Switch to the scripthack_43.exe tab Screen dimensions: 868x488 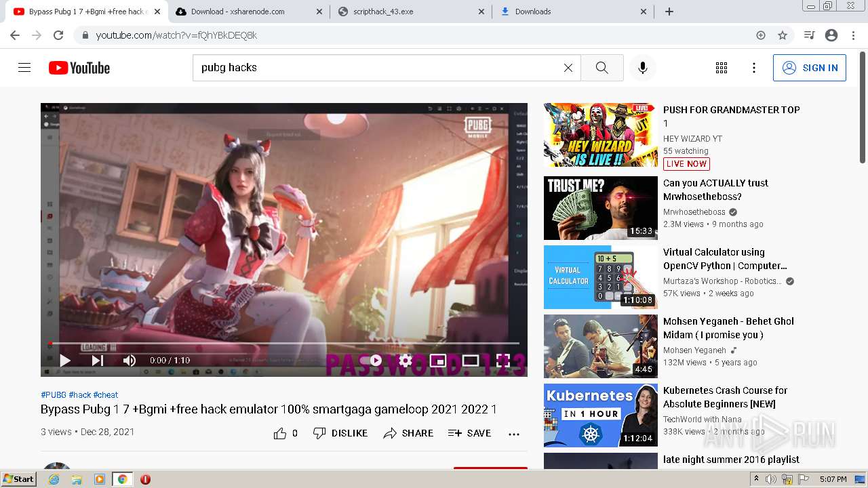pos(411,12)
